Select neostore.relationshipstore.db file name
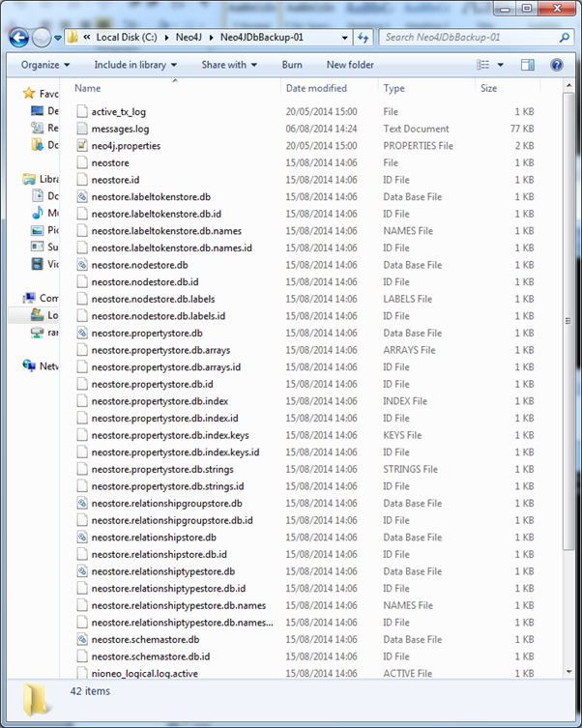Screen dimensions: 582x728 point(154,538)
